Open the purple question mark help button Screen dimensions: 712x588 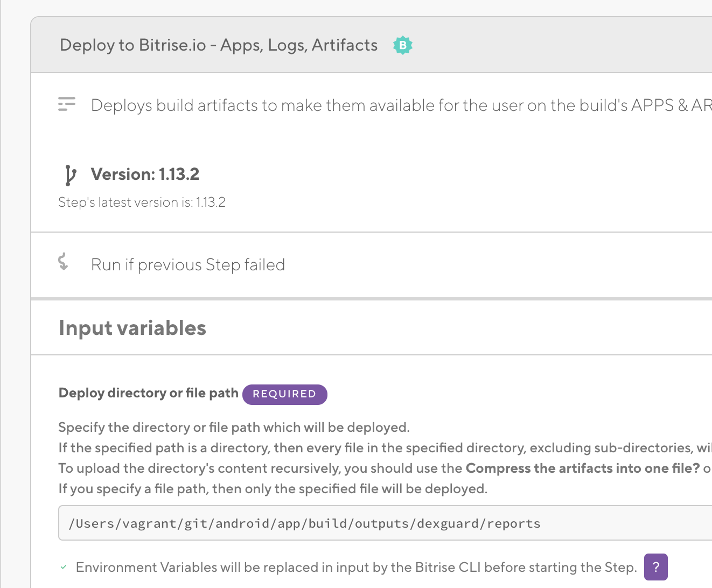pos(655,567)
